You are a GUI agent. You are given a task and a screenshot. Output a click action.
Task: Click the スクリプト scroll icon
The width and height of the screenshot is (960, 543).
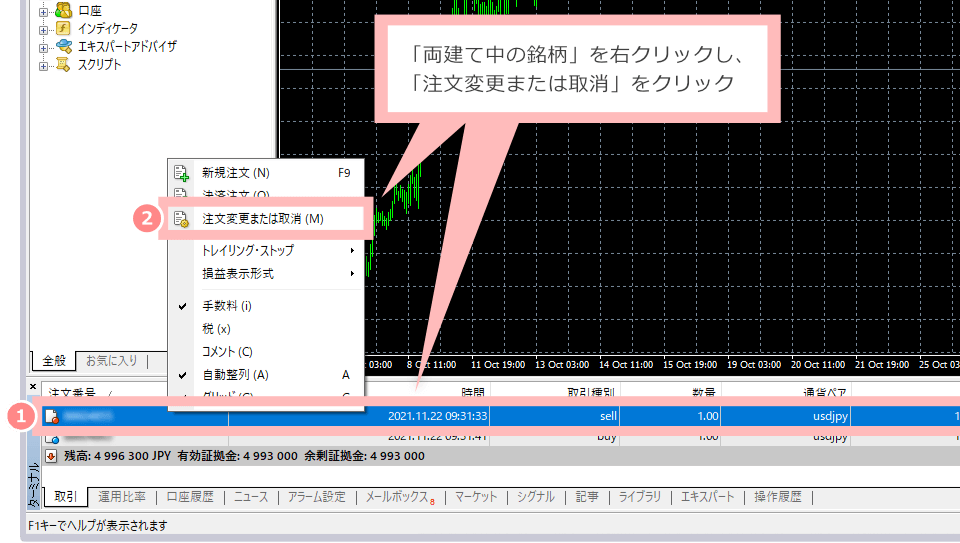click(x=62, y=64)
